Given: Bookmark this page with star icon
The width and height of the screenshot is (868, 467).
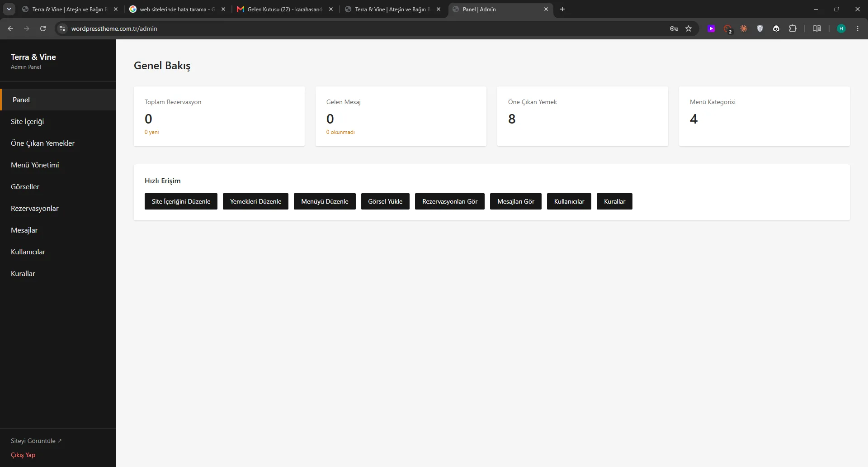Looking at the screenshot, I should coord(689,29).
